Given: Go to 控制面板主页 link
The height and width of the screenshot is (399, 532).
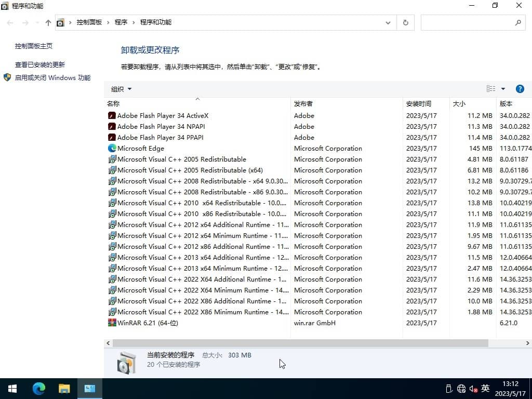Looking at the screenshot, I should [x=34, y=46].
